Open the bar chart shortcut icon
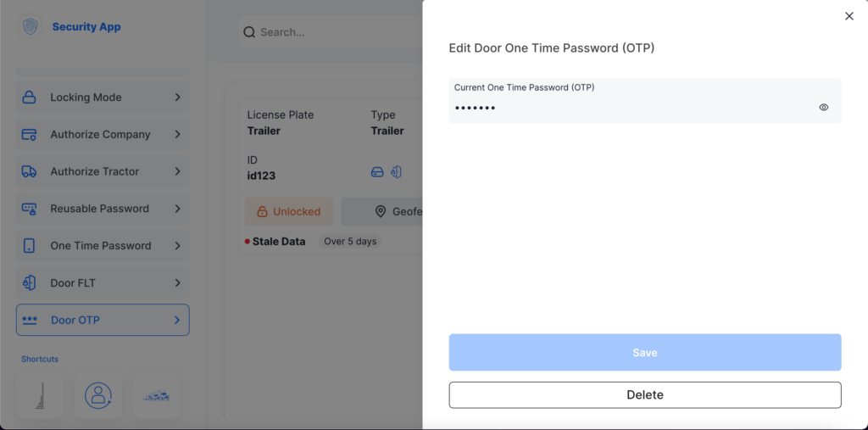 (x=40, y=395)
